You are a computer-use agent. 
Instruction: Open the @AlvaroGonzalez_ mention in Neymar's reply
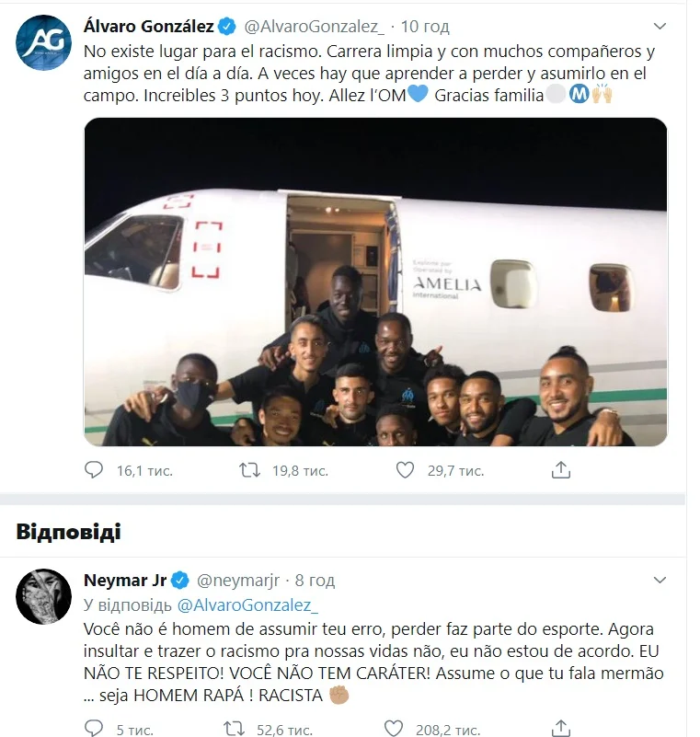(247, 605)
